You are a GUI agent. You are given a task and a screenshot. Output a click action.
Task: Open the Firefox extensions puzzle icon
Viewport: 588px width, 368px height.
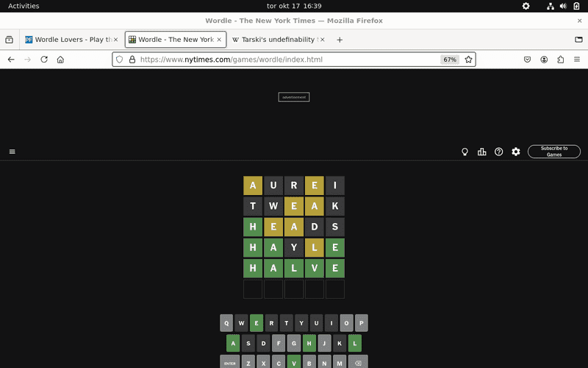(560, 60)
